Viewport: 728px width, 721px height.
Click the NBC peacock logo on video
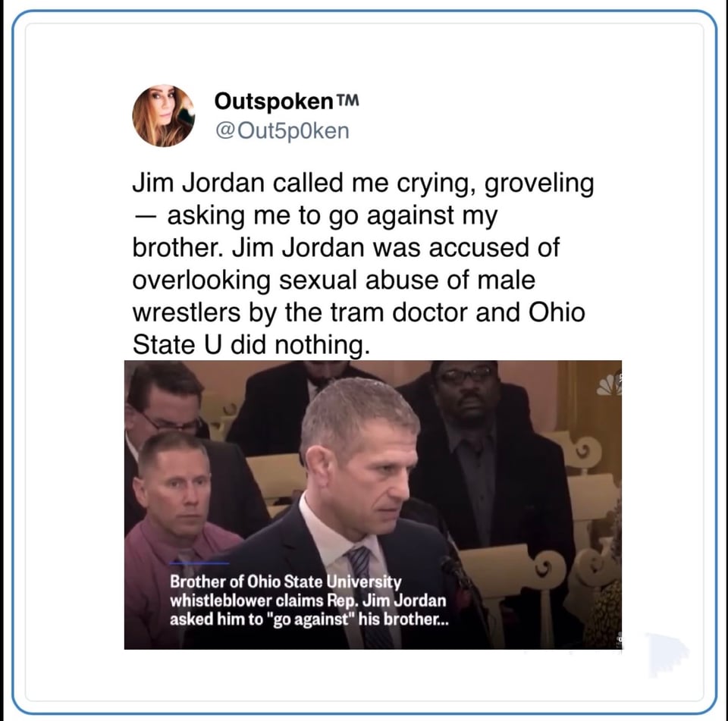click(x=610, y=384)
